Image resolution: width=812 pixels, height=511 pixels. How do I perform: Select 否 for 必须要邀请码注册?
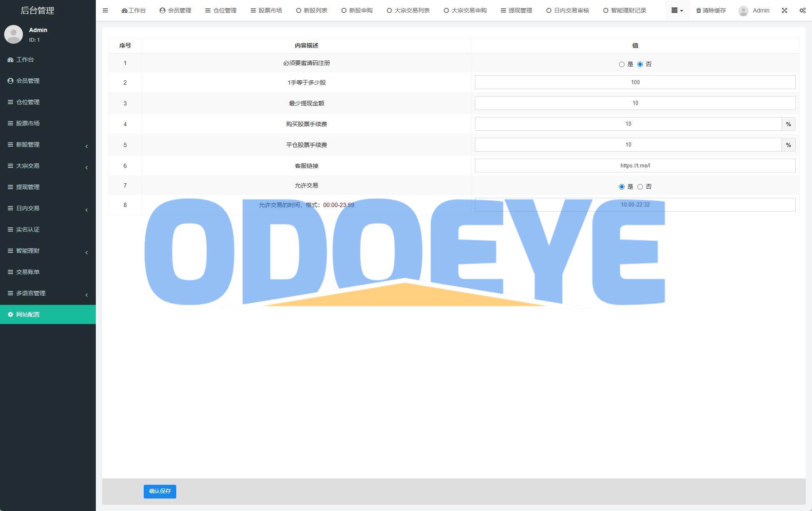(640, 64)
